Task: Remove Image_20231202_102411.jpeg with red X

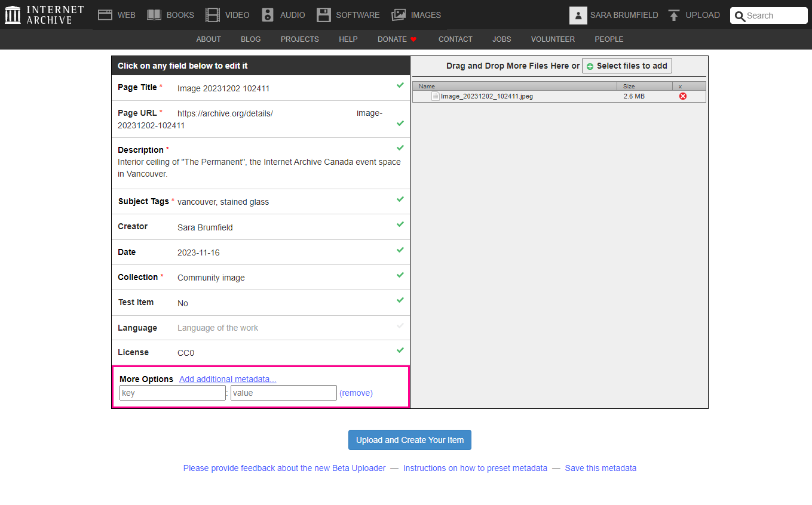Action: [x=683, y=96]
